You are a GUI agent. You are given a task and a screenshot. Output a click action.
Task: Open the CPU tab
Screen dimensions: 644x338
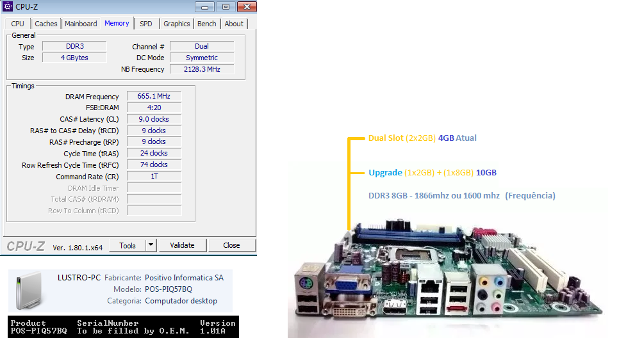[18, 24]
